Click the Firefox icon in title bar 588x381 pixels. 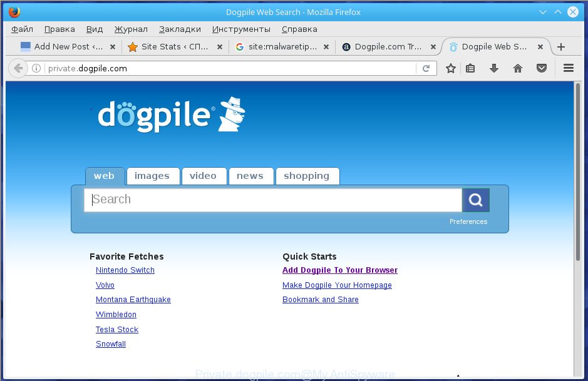14,12
